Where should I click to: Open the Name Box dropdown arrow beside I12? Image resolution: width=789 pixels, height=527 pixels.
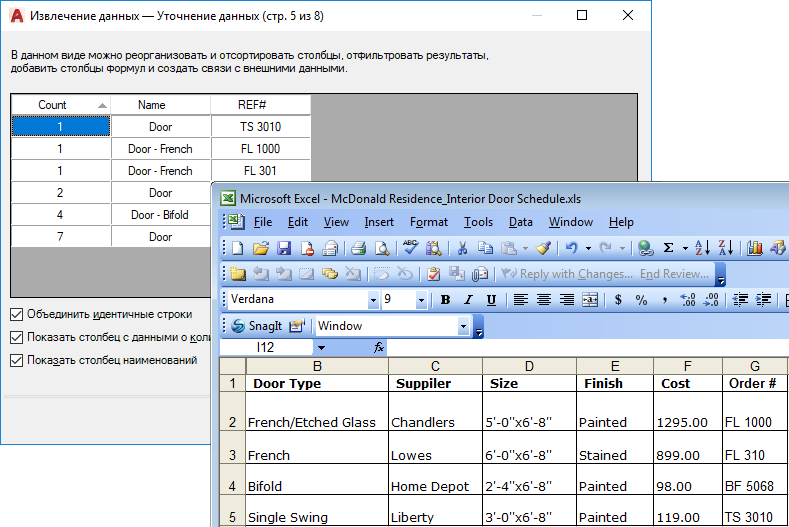click(321, 348)
